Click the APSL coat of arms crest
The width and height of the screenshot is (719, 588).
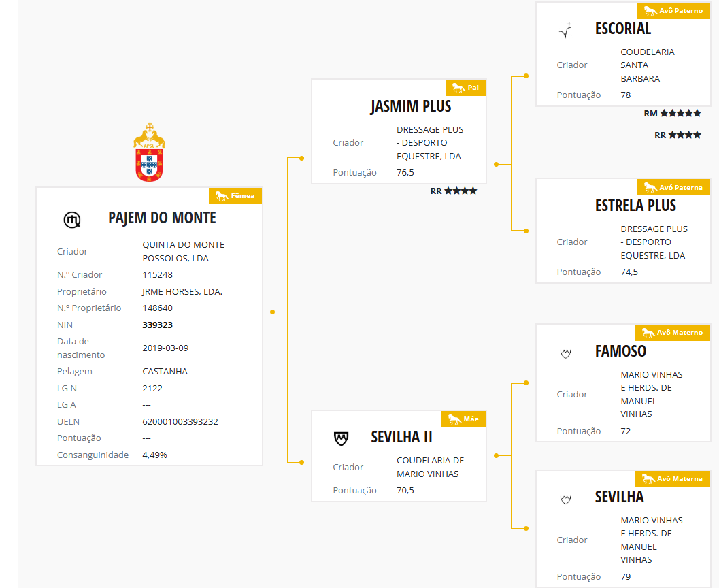[149, 152]
